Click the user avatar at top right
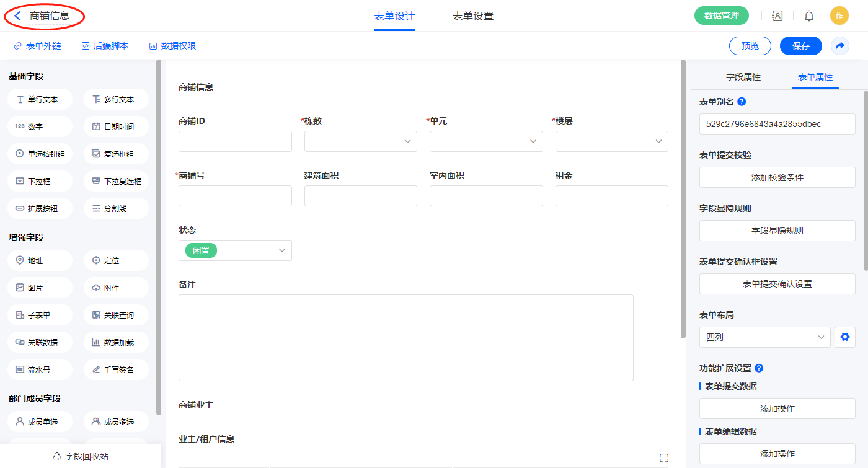The image size is (868, 468). 839,16
